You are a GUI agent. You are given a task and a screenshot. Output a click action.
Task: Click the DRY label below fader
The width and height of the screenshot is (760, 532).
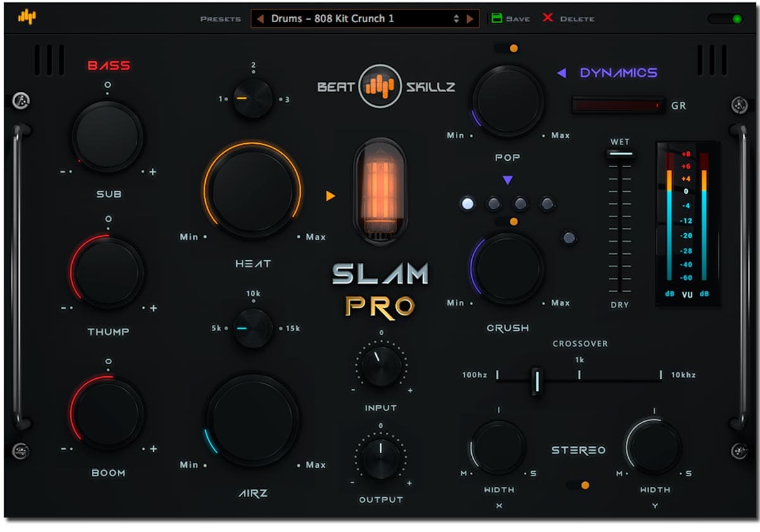click(620, 305)
